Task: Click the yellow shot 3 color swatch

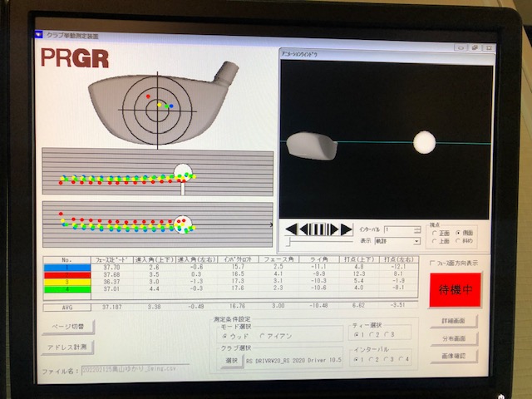Action: (x=67, y=282)
